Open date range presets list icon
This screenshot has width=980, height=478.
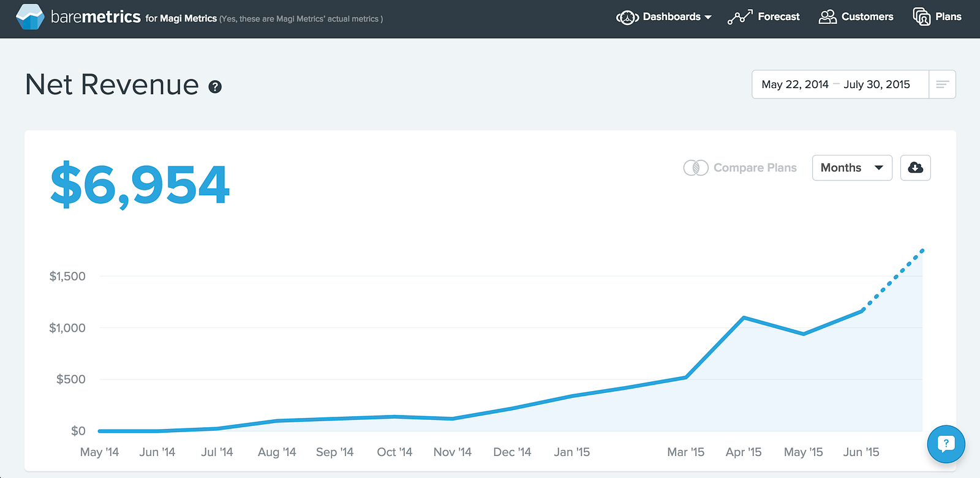click(x=942, y=84)
